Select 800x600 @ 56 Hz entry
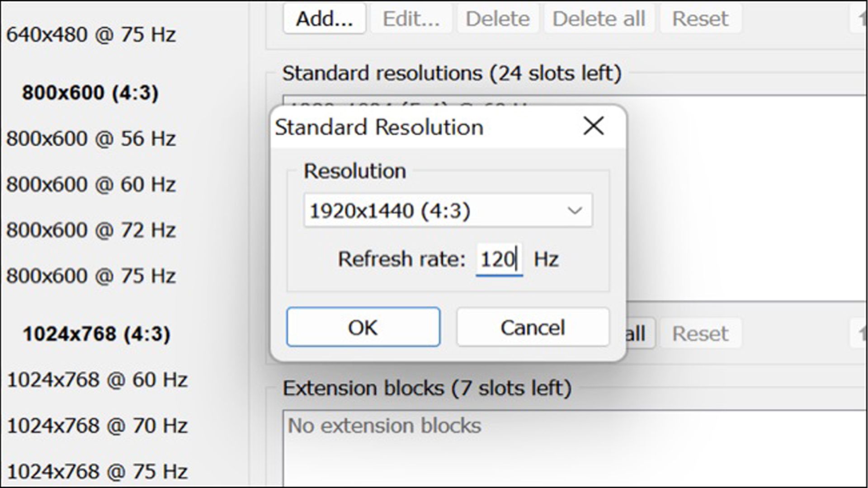The height and width of the screenshot is (488, 868). pyautogui.click(x=92, y=138)
